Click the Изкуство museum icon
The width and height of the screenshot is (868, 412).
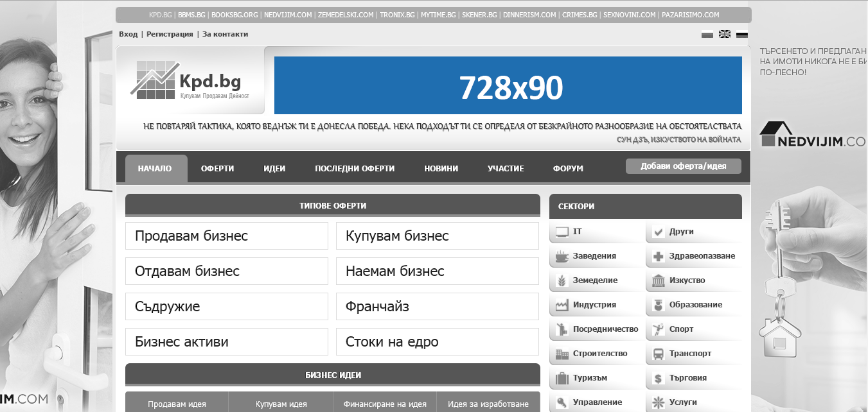point(659,280)
